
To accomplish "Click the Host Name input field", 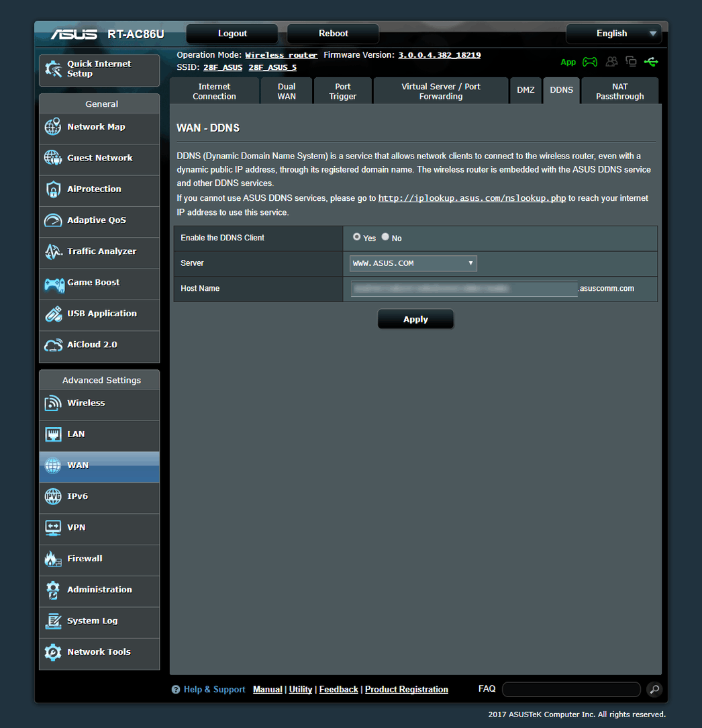I will click(x=464, y=289).
